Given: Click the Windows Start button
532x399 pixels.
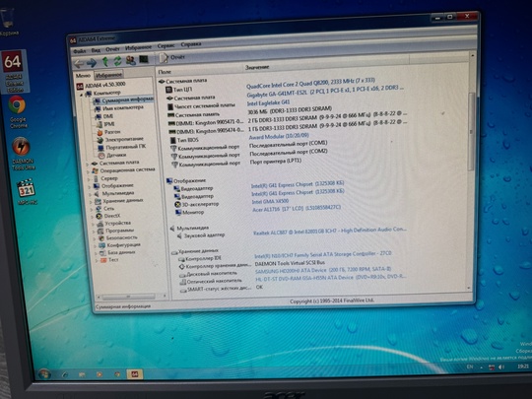Looking at the screenshot, I should coord(44,374).
